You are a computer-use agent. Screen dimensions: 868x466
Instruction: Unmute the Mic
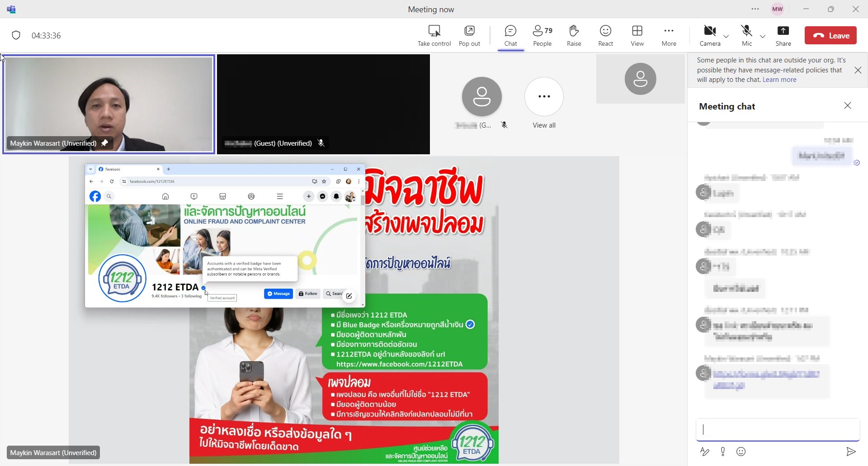(747, 36)
